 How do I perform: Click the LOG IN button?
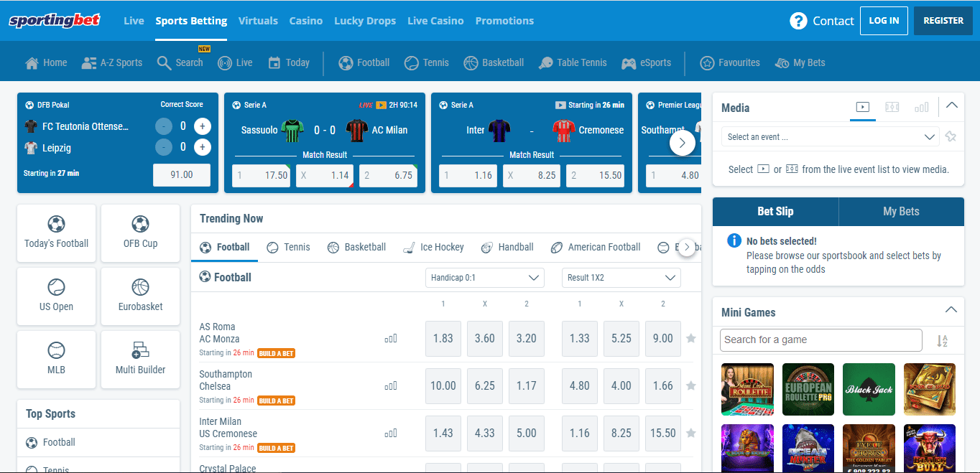(884, 21)
